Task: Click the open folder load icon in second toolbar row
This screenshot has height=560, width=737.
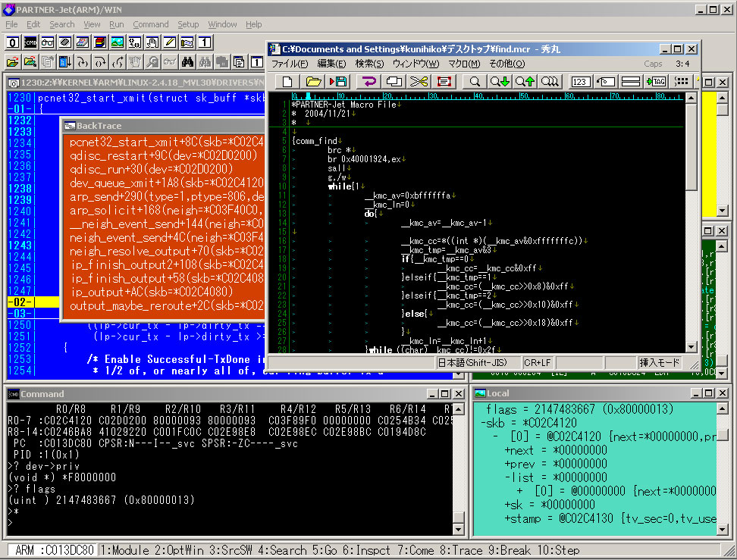Action: 13,61
